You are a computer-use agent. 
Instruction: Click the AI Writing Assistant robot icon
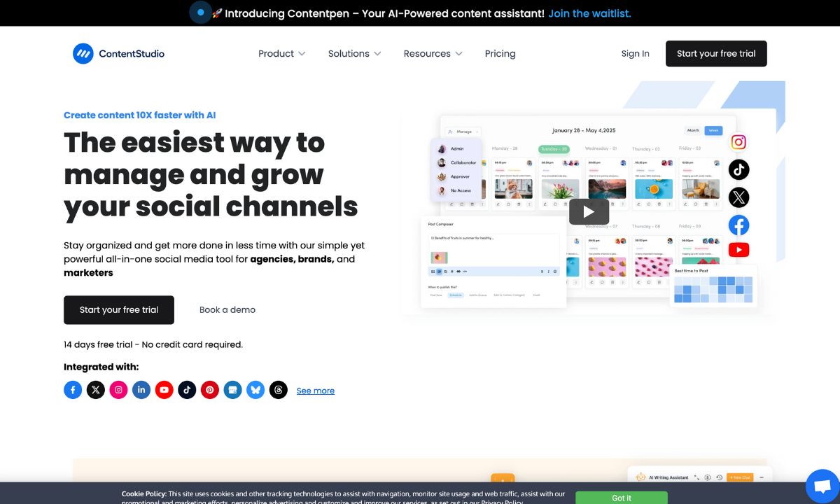tap(640, 477)
